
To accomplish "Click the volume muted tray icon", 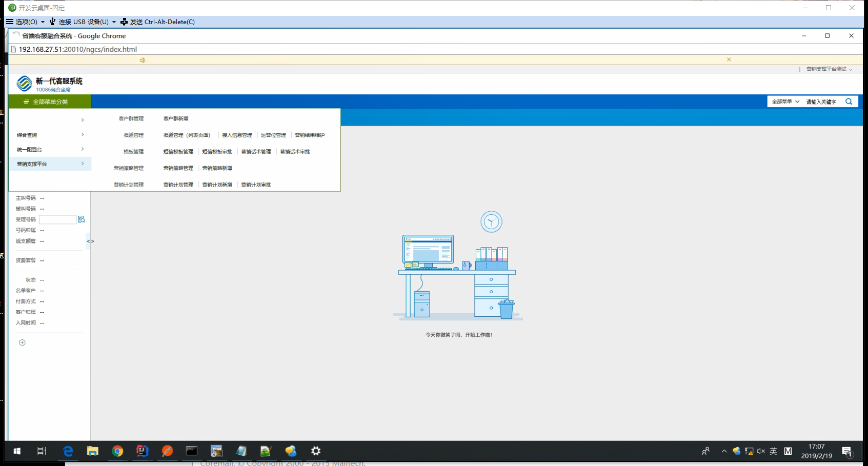I will pyautogui.click(x=761, y=451).
